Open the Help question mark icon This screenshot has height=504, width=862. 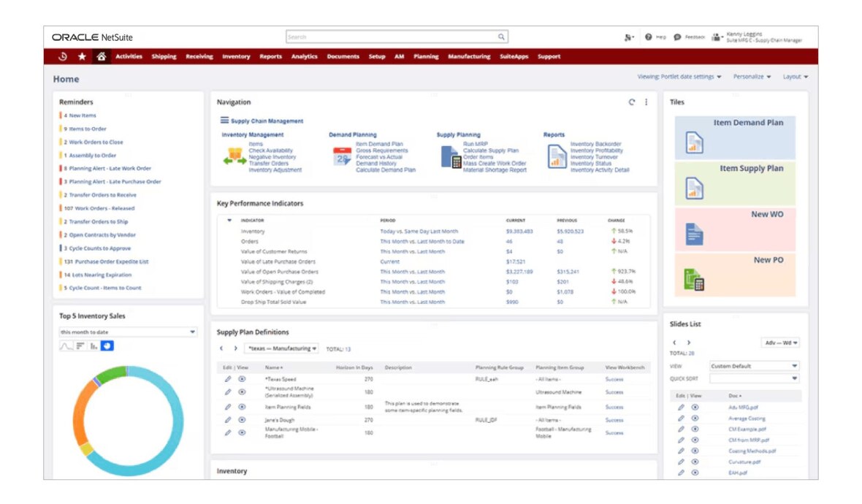pos(648,37)
